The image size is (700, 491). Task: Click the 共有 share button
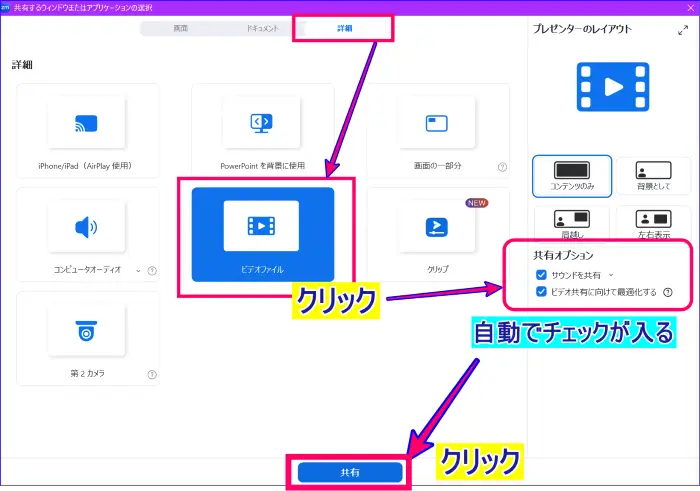pos(350,472)
